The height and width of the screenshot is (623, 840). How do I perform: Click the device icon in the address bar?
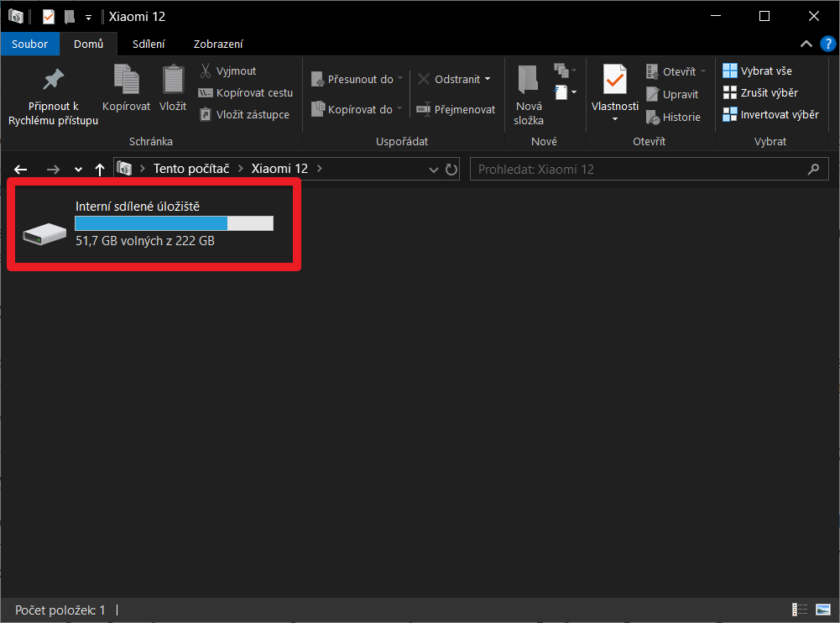[x=124, y=169]
